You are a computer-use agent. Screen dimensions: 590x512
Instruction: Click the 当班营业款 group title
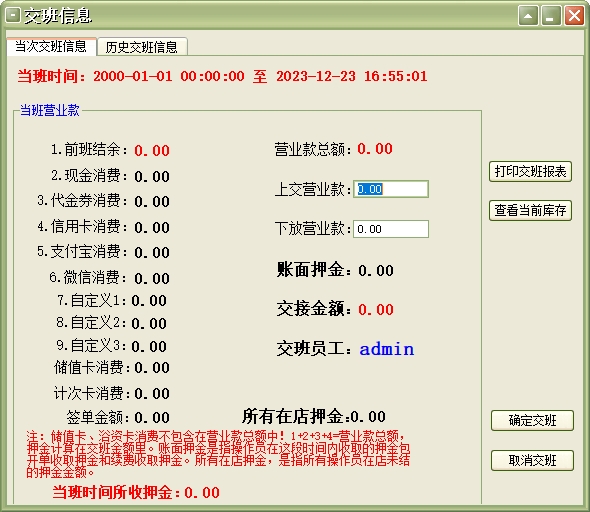pyautogui.click(x=50, y=110)
